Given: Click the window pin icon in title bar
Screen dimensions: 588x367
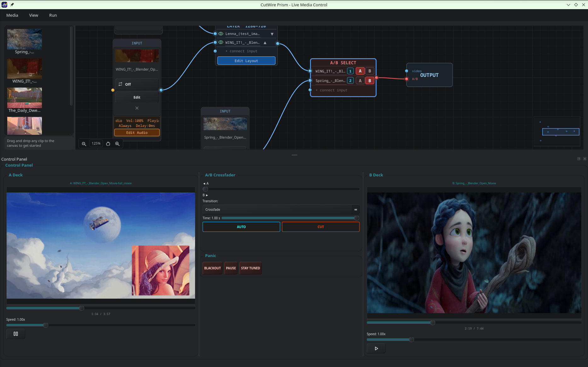Looking at the screenshot, I should pos(12,5).
